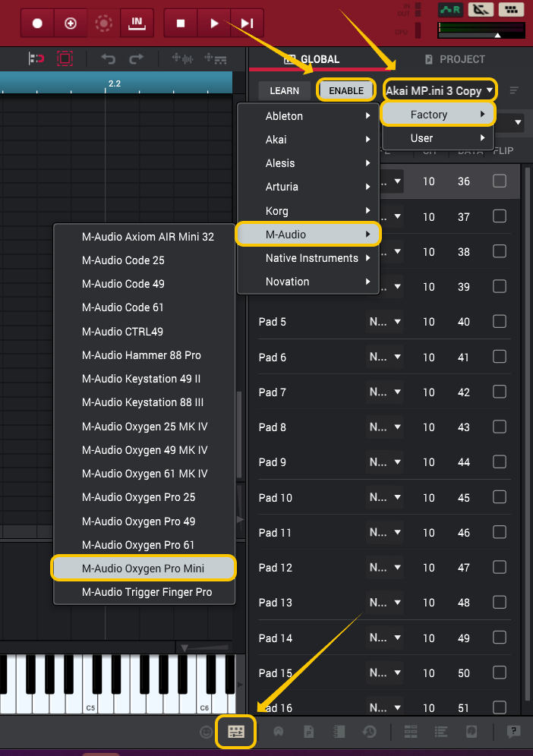
Task: Toggle the dotted-circle automation record icon
Action: click(104, 23)
